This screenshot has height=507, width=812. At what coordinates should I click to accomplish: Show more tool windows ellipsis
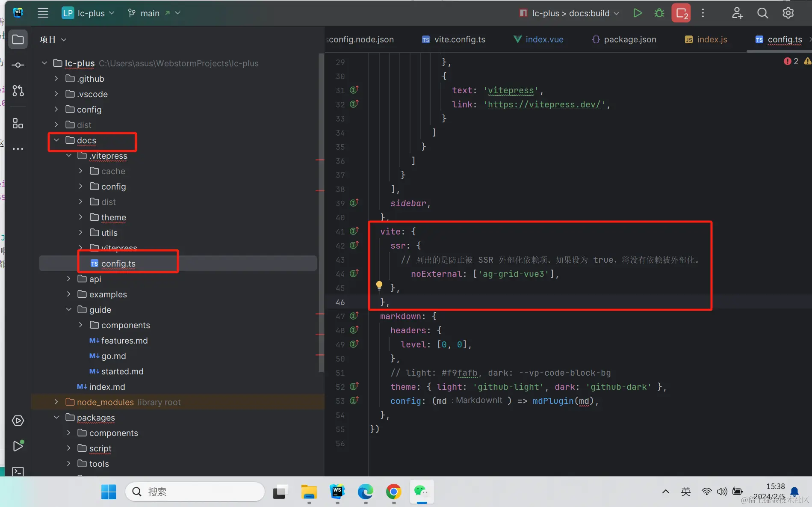tap(18, 149)
